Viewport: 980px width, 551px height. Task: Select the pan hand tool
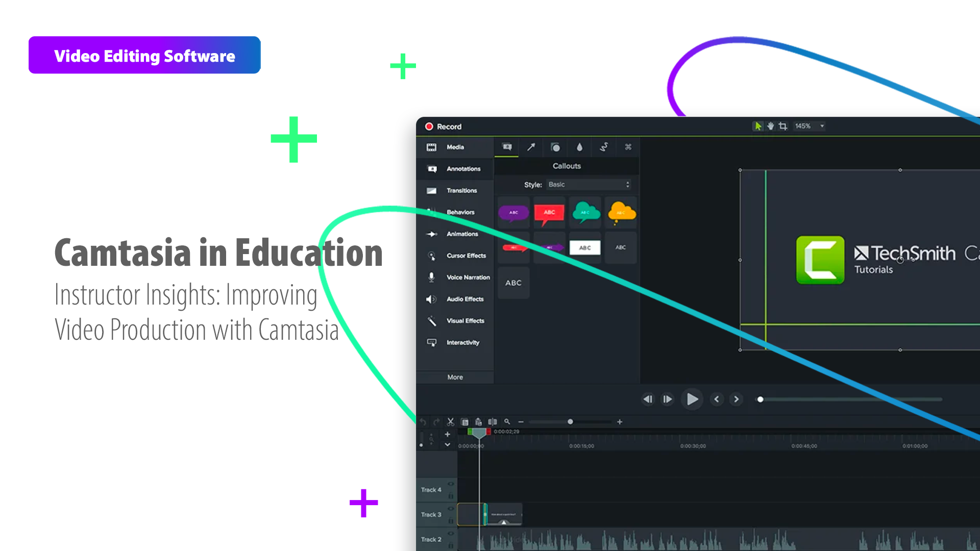pos(770,126)
